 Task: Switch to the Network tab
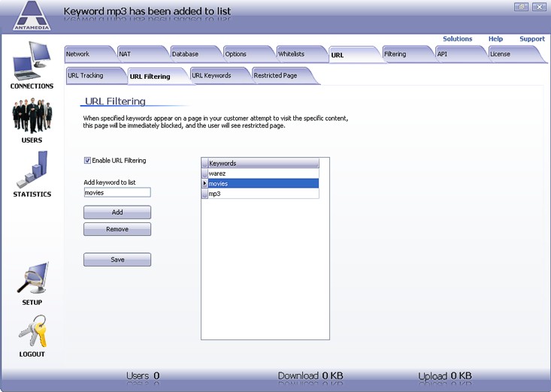pos(78,54)
